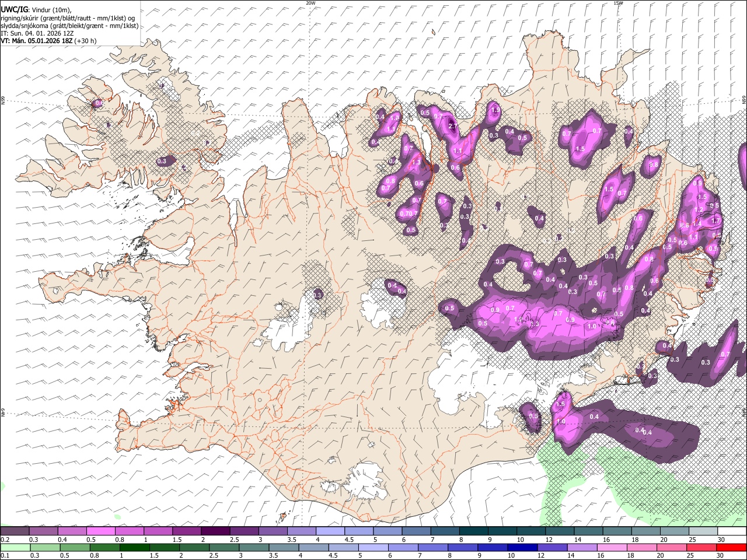Image resolution: width=747 pixels, height=560 pixels.
Task: Pick the pale pink 16–18 lower legend swatch
Action: tap(611, 548)
